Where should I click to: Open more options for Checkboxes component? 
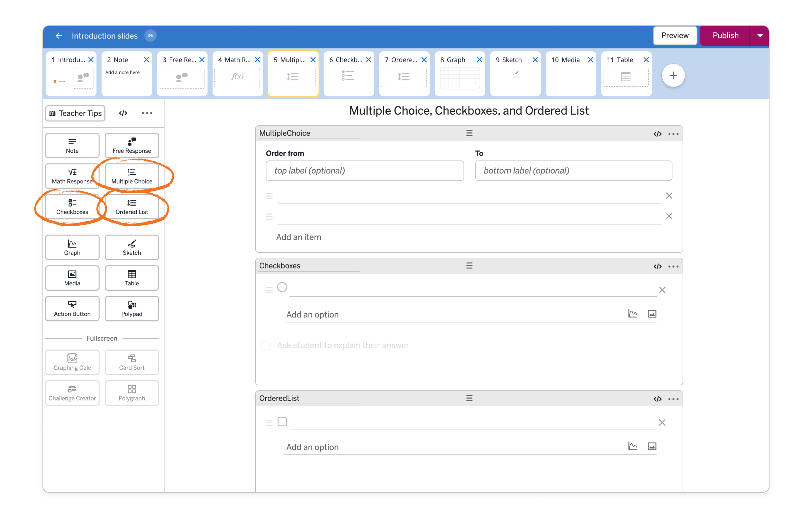coord(673,267)
